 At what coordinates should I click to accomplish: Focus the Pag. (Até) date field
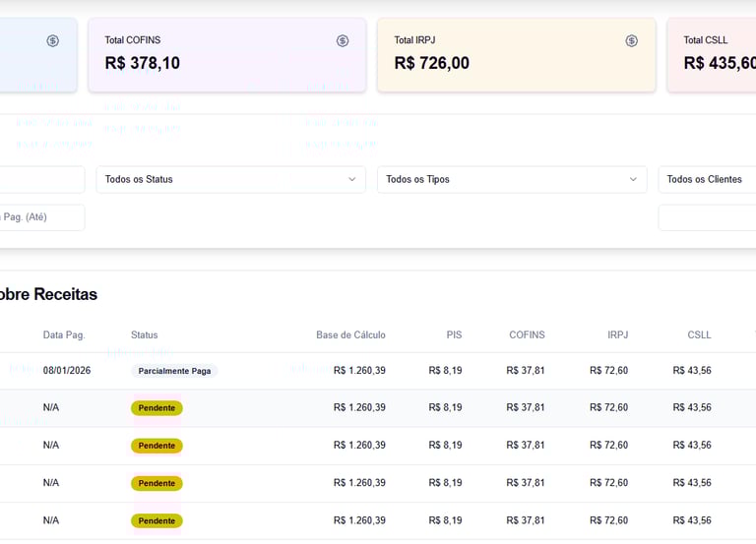tap(41, 217)
